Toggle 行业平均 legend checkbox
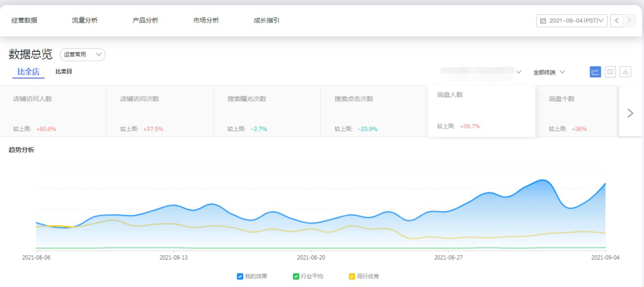This screenshot has height=287, width=644. click(x=296, y=276)
